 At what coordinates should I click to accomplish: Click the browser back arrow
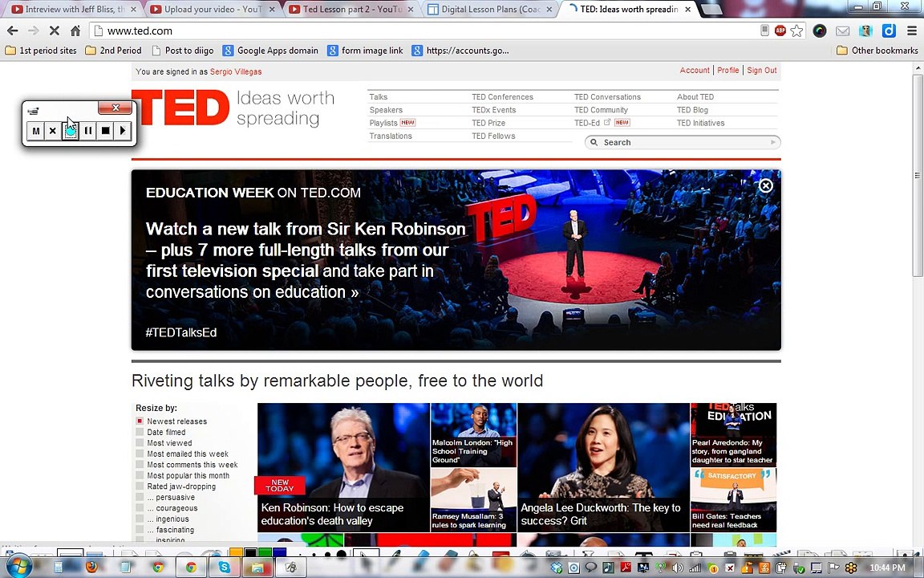pyautogui.click(x=12, y=31)
